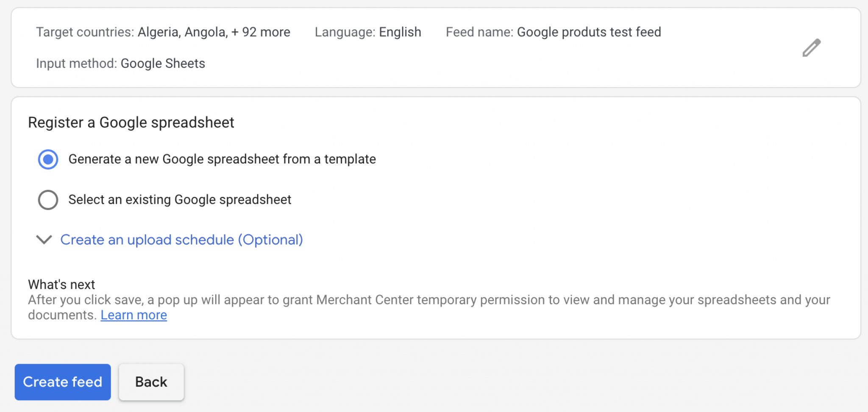This screenshot has height=412, width=868.
Task: Go back with the Back button
Action: (x=151, y=382)
